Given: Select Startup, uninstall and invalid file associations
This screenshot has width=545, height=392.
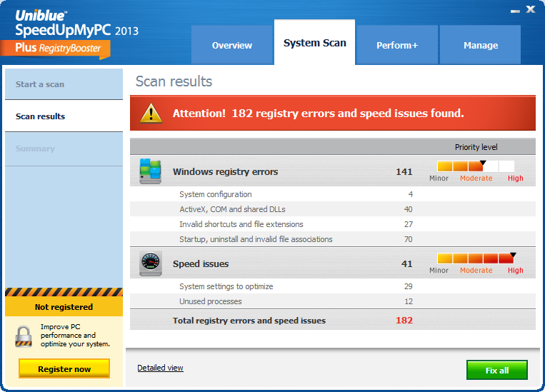Looking at the screenshot, I should point(333,239).
